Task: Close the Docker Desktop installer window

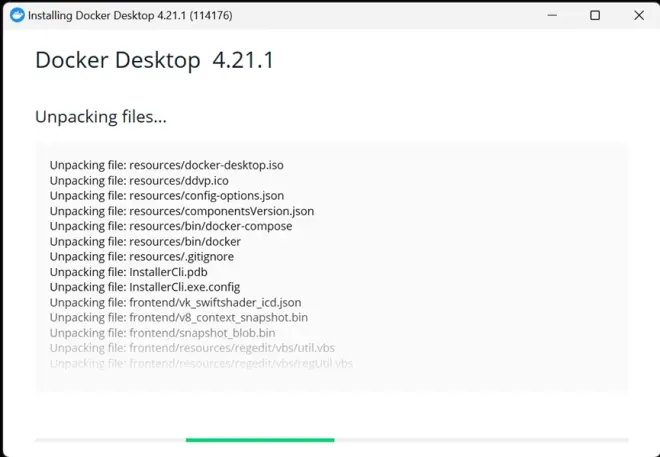Action: tap(639, 16)
